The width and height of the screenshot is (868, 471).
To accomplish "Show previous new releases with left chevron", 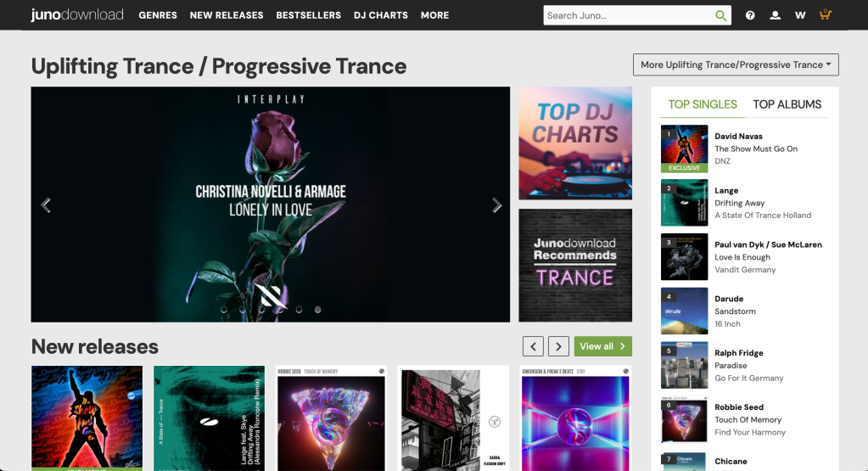I will (x=533, y=346).
